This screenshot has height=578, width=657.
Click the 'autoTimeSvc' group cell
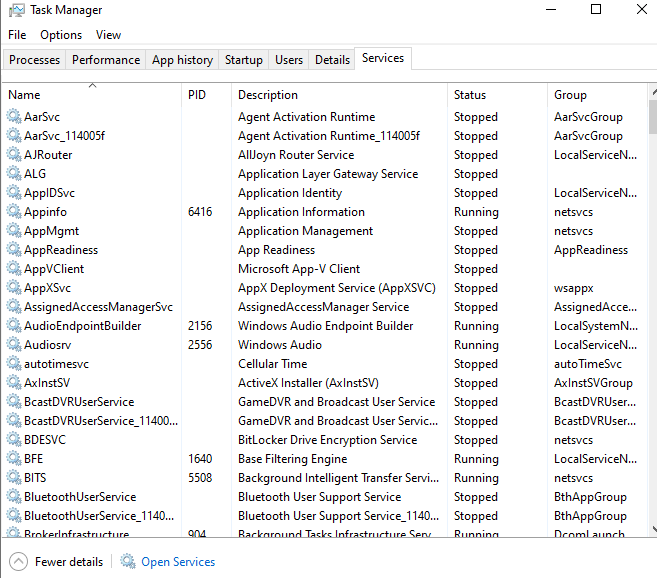(x=588, y=364)
